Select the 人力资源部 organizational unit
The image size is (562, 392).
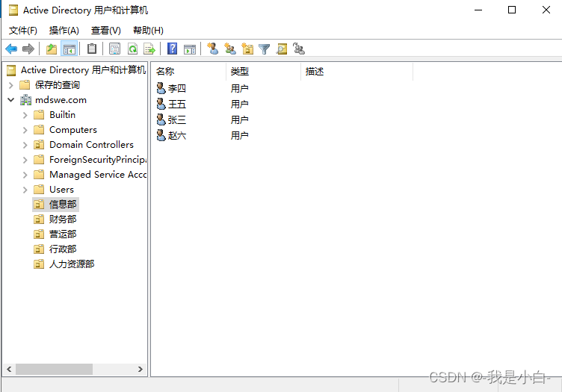pyautogui.click(x=72, y=264)
